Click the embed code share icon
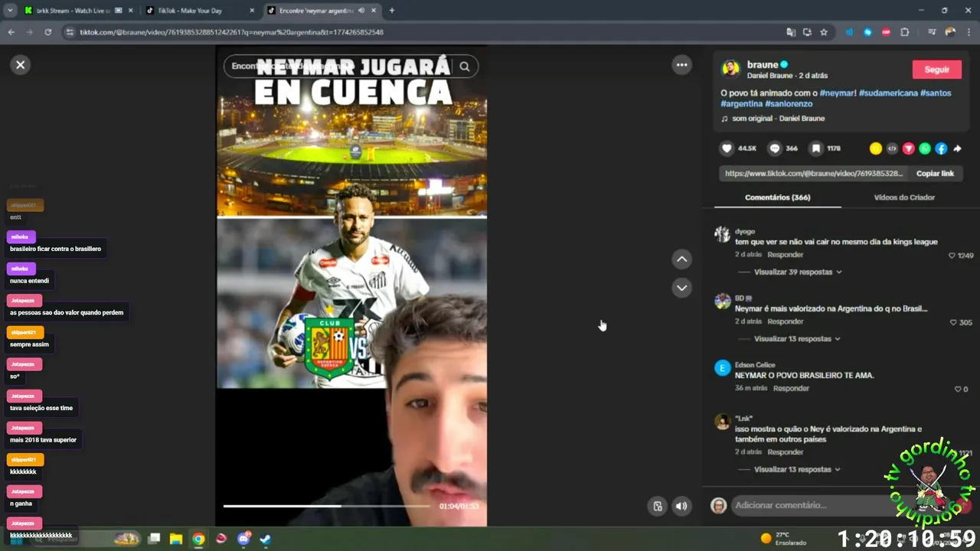The image size is (980, 551). pyautogui.click(x=892, y=148)
